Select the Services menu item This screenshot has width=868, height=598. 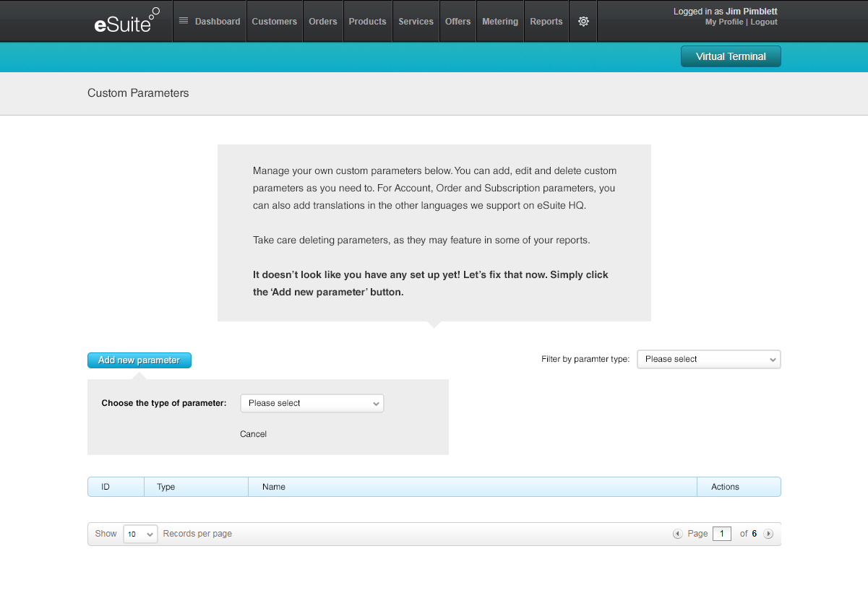point(416,22)
